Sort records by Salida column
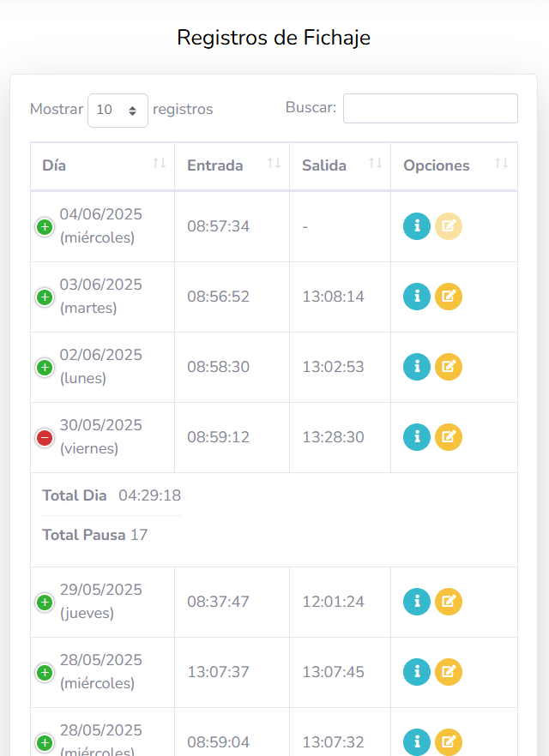Viewport: 549px width, 756px height. (340, 165)
